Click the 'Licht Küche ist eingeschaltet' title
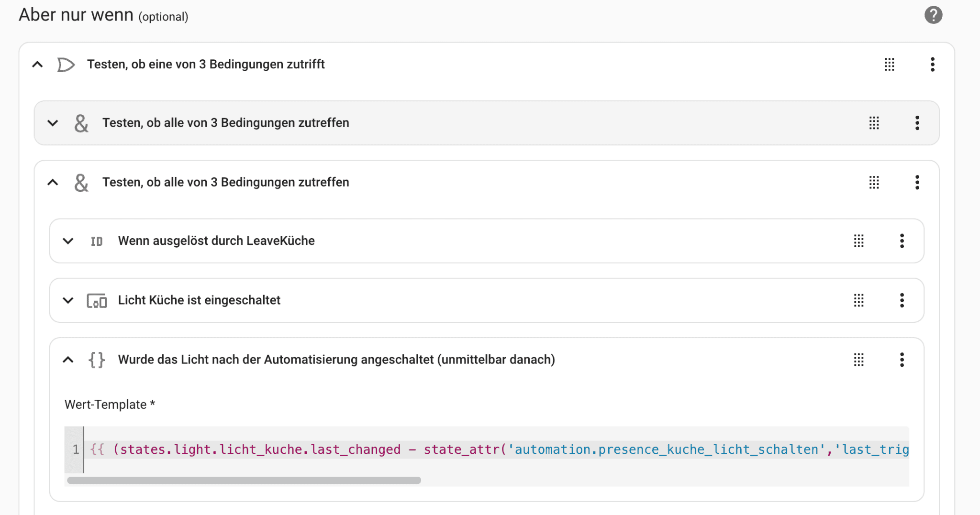This screenshot has height=515, width=980. tap(199, 300)
